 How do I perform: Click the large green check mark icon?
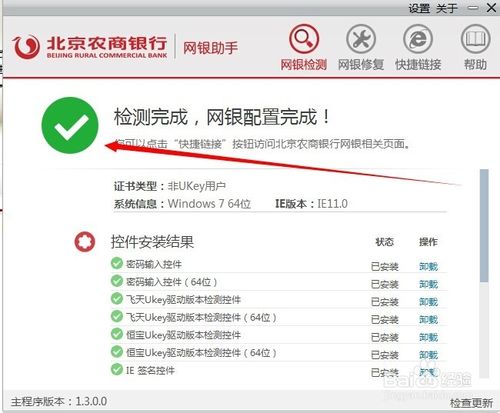coord(70,125)
